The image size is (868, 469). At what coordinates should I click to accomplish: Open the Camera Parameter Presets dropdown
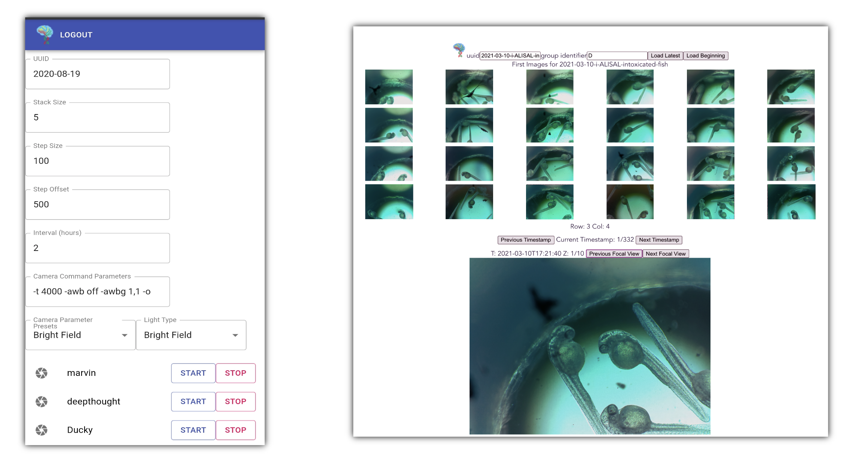click(80, 335)
